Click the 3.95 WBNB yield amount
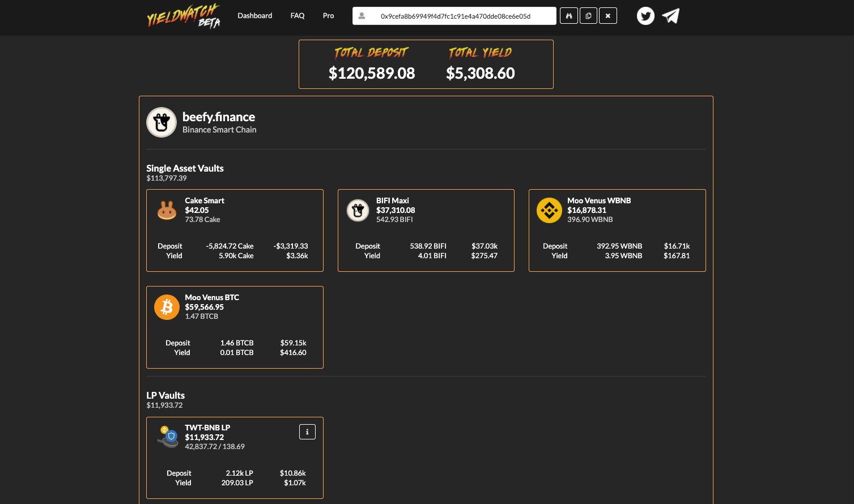This screenshot has width=854, height=504. 623,256
